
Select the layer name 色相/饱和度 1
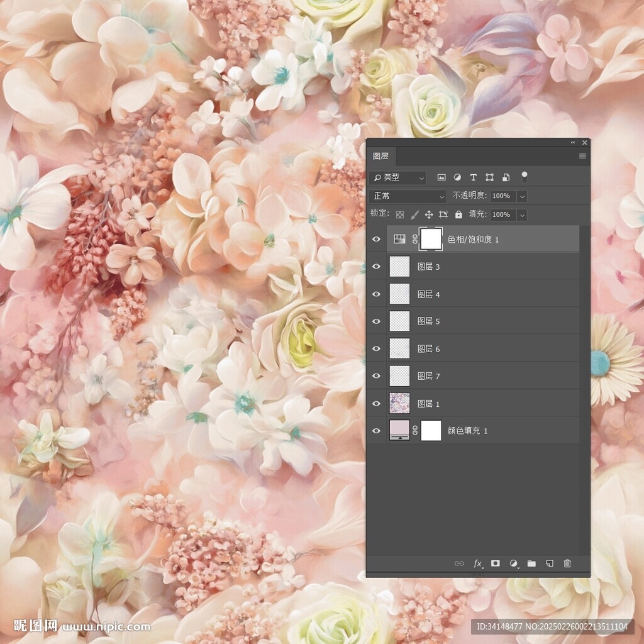click(x=473, y=240)
